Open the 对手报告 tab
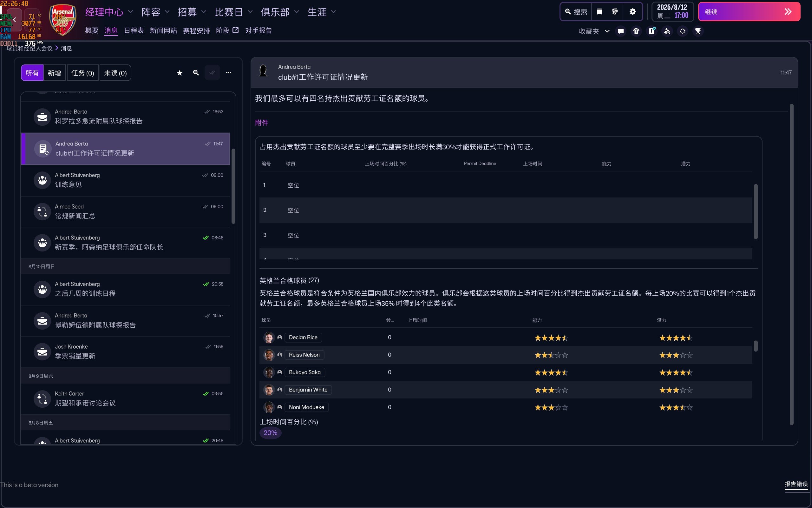The width and height of the screenshot is (812, 508). pos(259,30)
